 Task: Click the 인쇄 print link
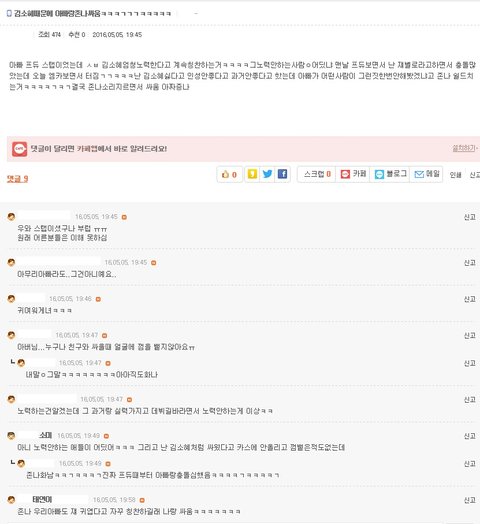point(455,175)
